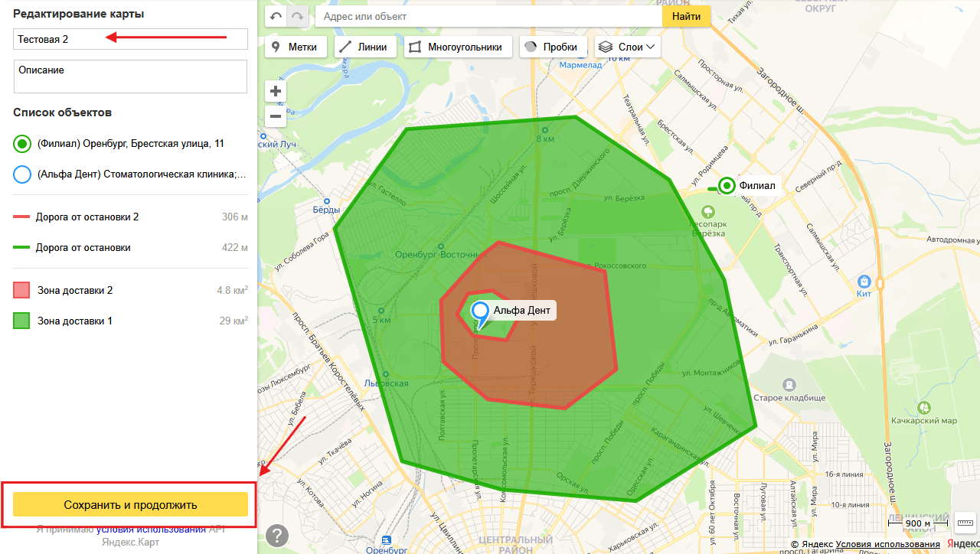Screen dimensions: 980x554
Task: Zoom out with the minus button
Action: tap(276, 116)
